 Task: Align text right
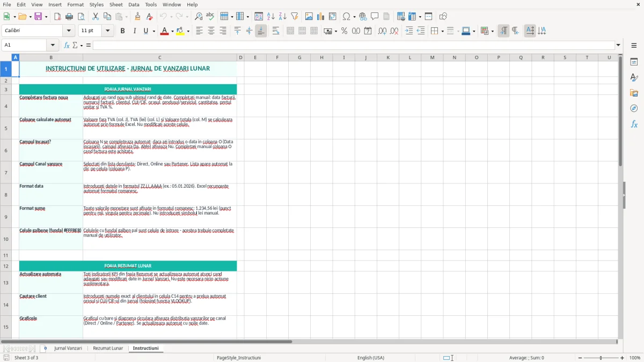click(x=223, y=31)
